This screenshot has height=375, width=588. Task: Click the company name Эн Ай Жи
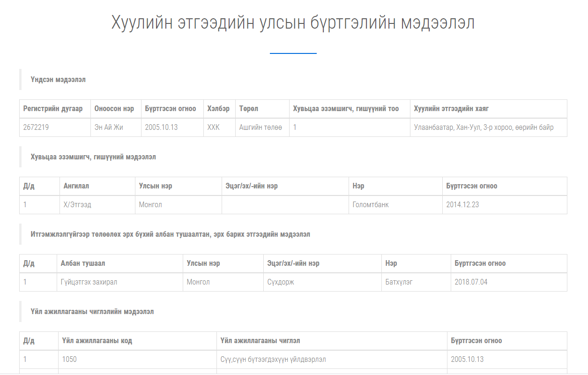(109, 127)
